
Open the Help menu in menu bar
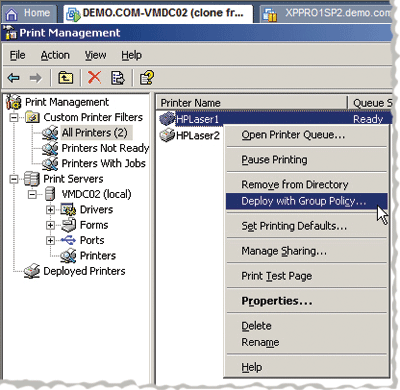[x=131, y=55]
